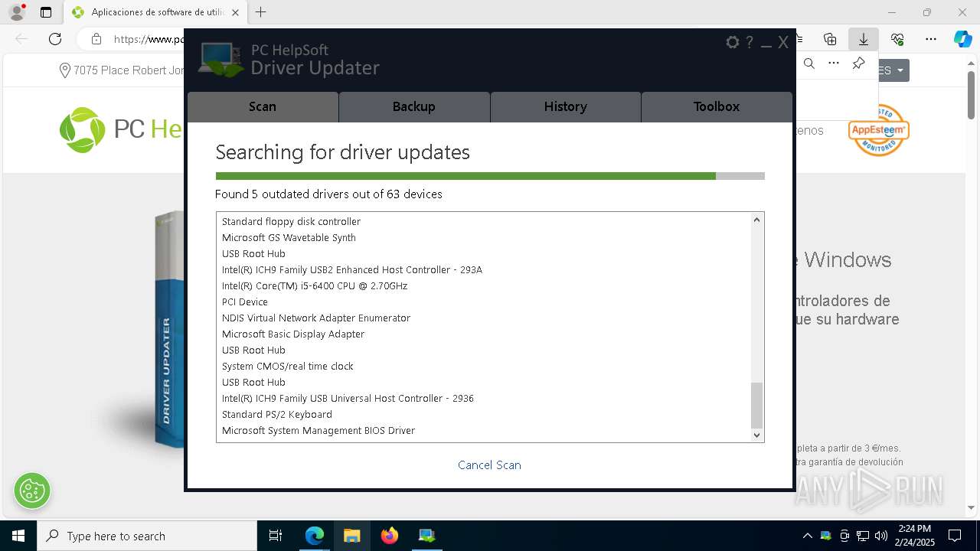Viewport: 980px width, 551px height.
Task: Select the PCI Device entry
Action: (245, 302)
